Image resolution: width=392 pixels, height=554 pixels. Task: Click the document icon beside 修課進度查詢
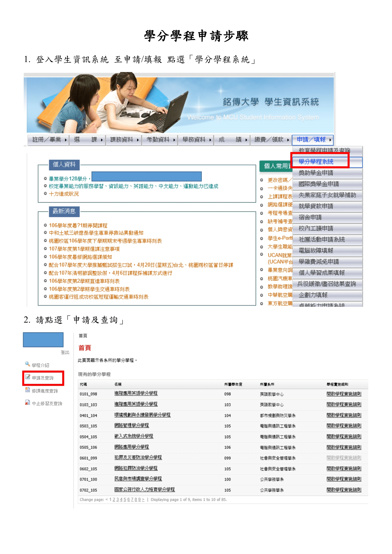[27, 390]
